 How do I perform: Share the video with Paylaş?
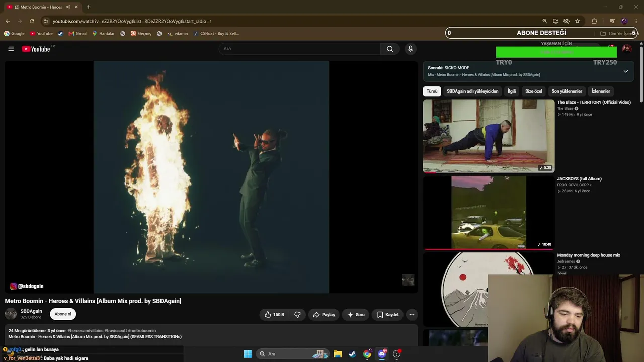coord(324,315)
